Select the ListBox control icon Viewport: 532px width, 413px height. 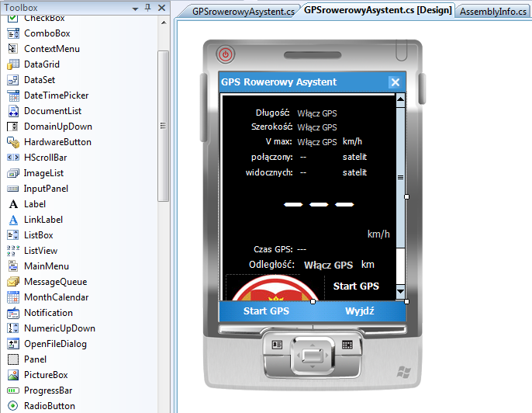tap(13, 235)
